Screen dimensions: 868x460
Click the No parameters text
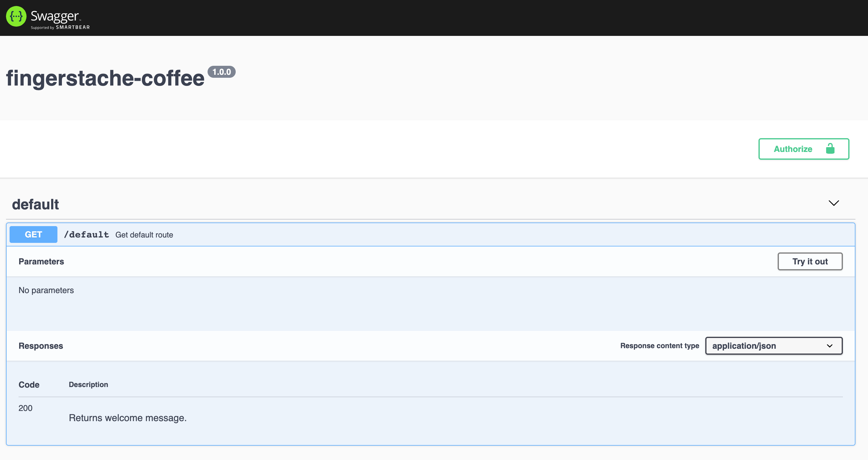pos(46,290)
